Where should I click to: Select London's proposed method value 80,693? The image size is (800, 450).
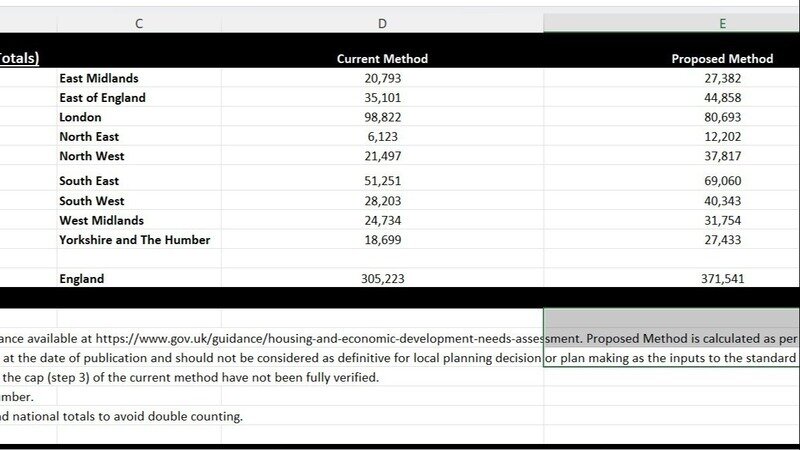(x=722, y=117)
